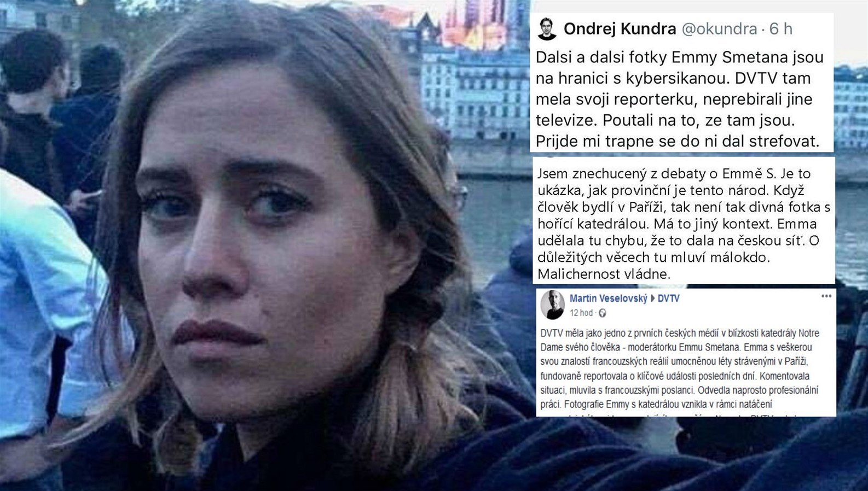Open the DVTV page link
868x491 pixels.
pos(668,299)
